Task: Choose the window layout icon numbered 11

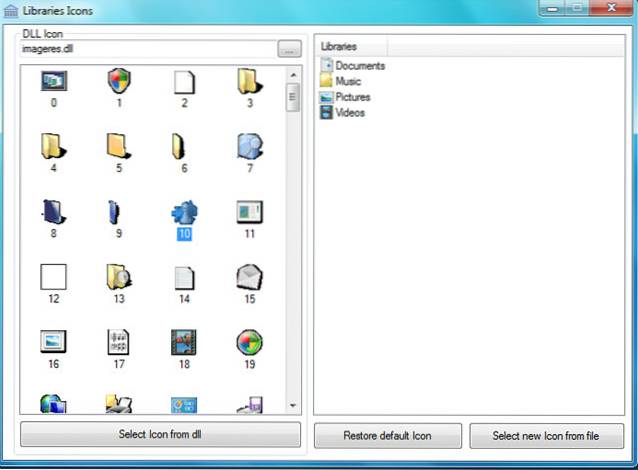Action: [x=250, y=212]
